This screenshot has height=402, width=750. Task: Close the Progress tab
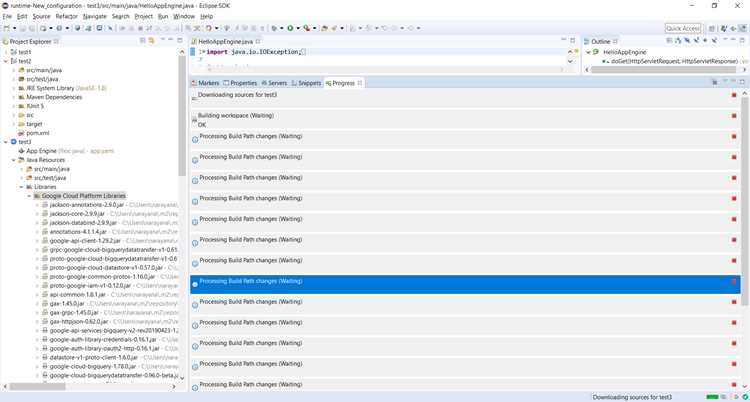tap(360, 83)
